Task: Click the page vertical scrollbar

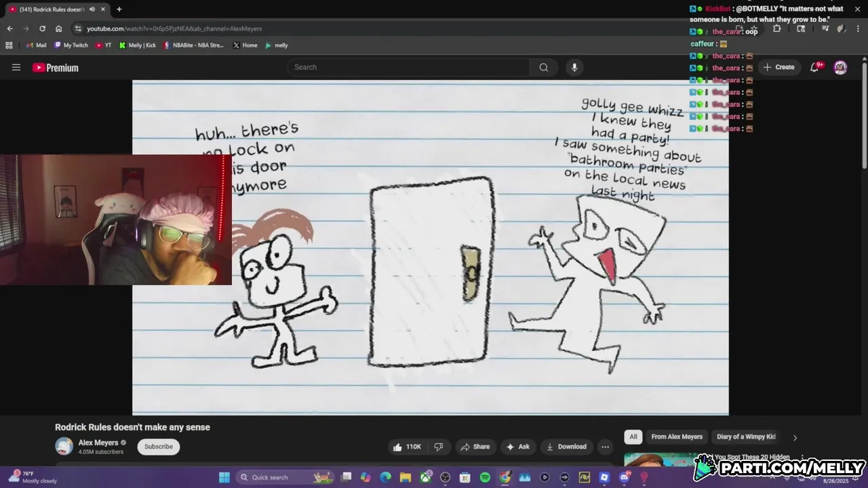Action: click(865, 115)
